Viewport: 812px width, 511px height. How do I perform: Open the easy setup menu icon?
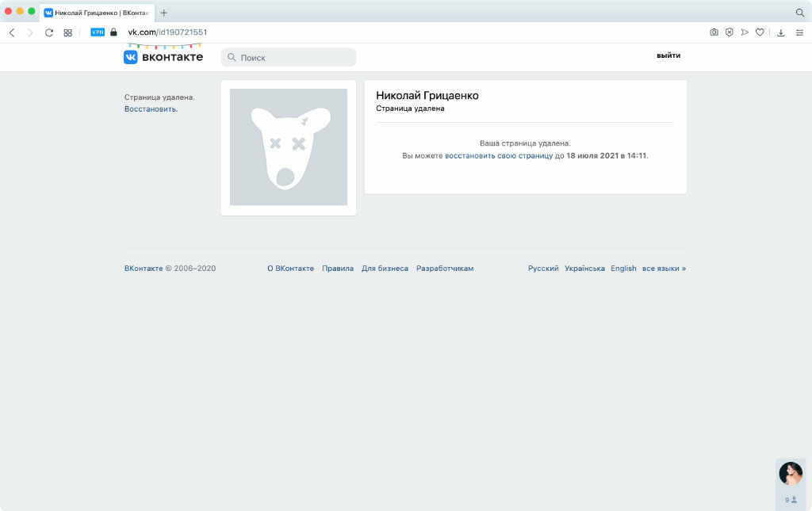pyautogui.click(x=799, y=32)
